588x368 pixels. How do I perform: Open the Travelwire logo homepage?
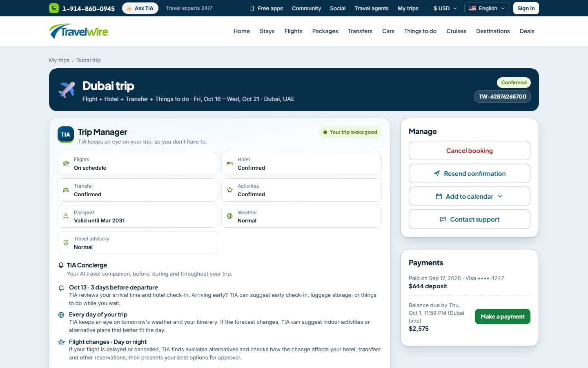coord(78,31)
